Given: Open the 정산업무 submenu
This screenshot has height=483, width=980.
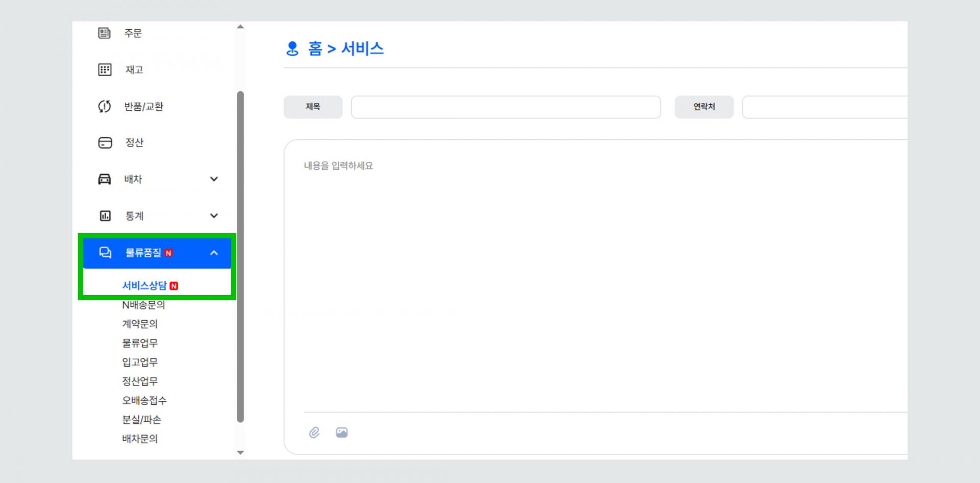Looking at the screenshot, I should tap(140, 381).
